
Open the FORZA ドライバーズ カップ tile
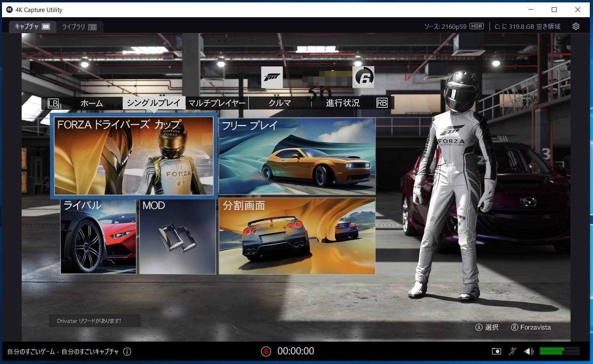[134, 156]
